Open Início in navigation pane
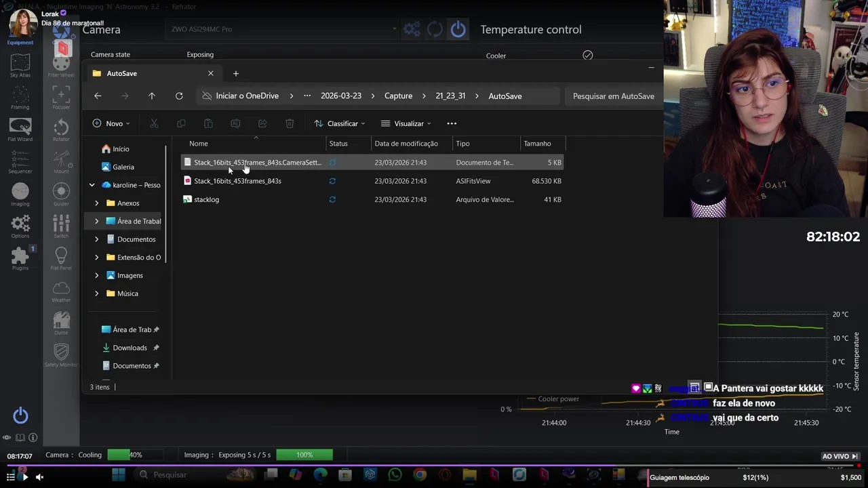 click(115, 149)
